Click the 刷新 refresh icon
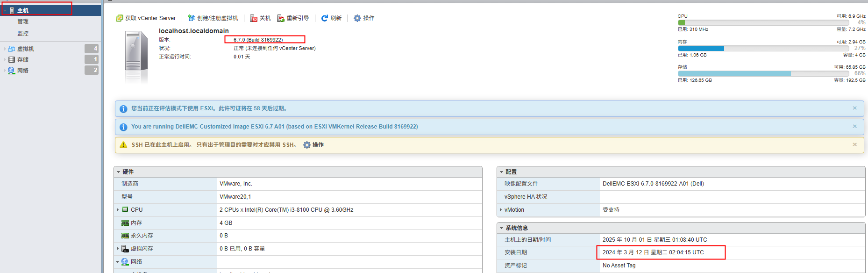Image resolution: width=868 pixels, height=273 pixels. tap(325, 18)
